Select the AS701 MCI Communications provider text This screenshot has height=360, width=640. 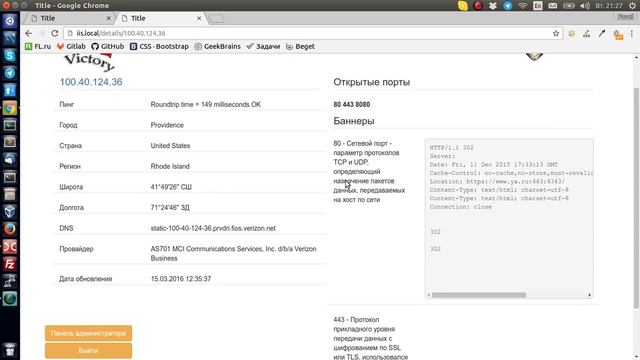point(233,253)
